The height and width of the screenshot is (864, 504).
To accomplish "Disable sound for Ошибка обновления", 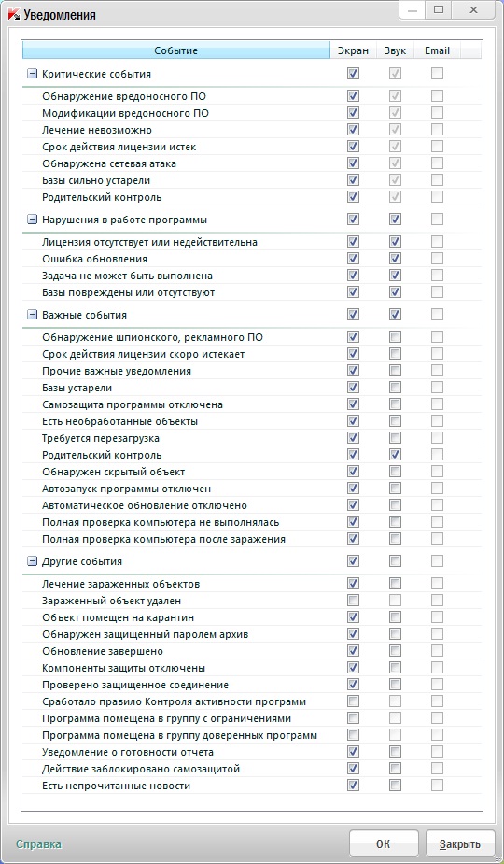I will pos(395,259).
